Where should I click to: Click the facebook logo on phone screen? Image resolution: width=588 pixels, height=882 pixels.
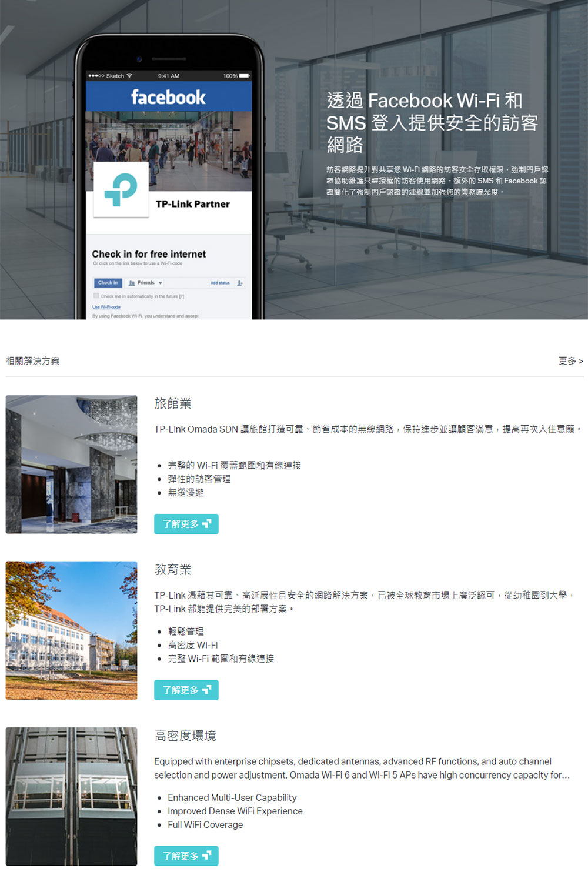tap(168, 97)
